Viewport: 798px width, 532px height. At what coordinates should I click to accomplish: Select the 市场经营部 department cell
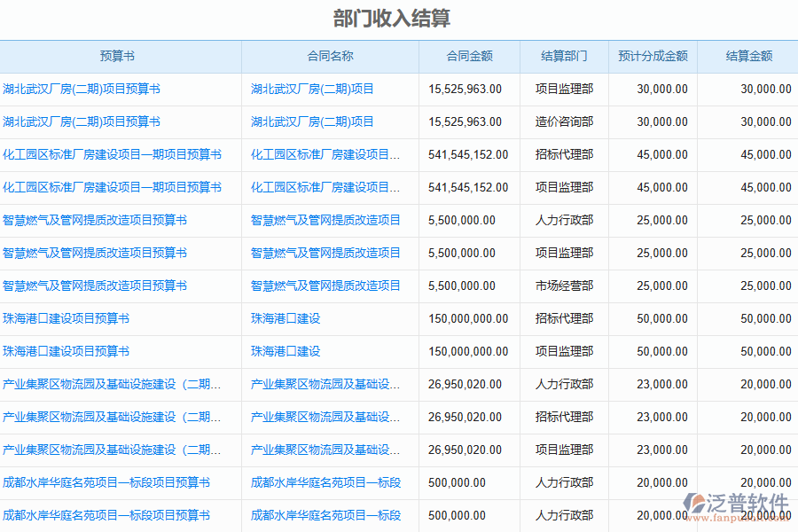tap(564, 286)
